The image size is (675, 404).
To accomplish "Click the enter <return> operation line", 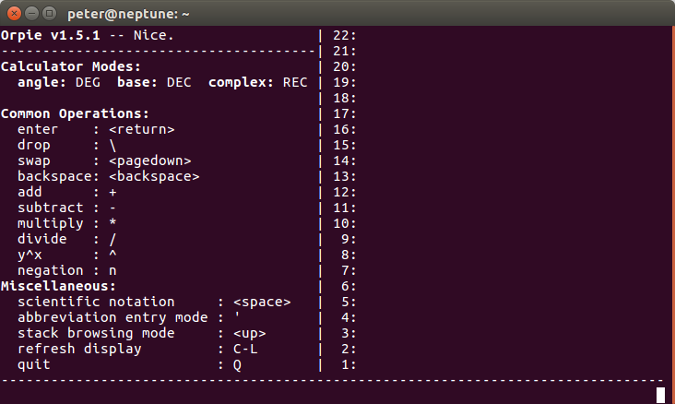I will pyautogui.click(x=96, y=129).
